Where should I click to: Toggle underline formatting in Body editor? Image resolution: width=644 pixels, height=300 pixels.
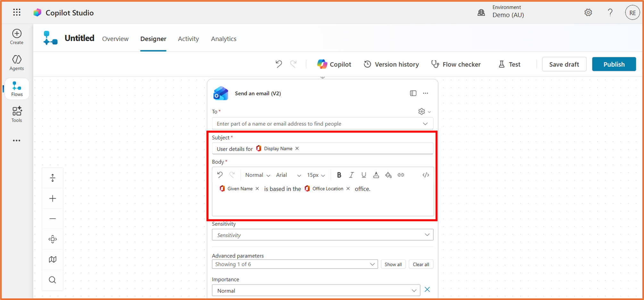pyautogui.click(x=364, y=175)
